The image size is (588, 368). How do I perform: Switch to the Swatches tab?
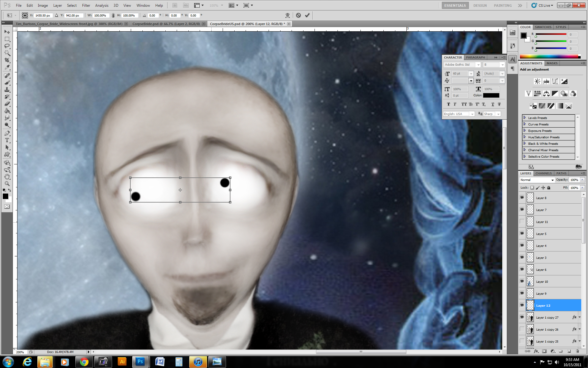(543, 27)
